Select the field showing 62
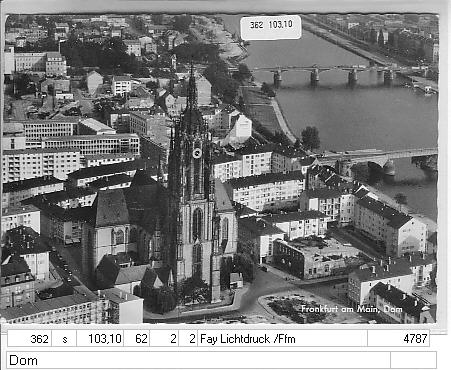Screen dimensions: 451x370 (x=137, y=339)
